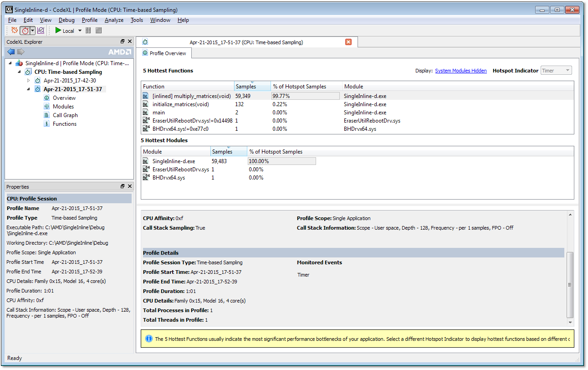Navigate back with the blue arrow

[x=11, y=51]
